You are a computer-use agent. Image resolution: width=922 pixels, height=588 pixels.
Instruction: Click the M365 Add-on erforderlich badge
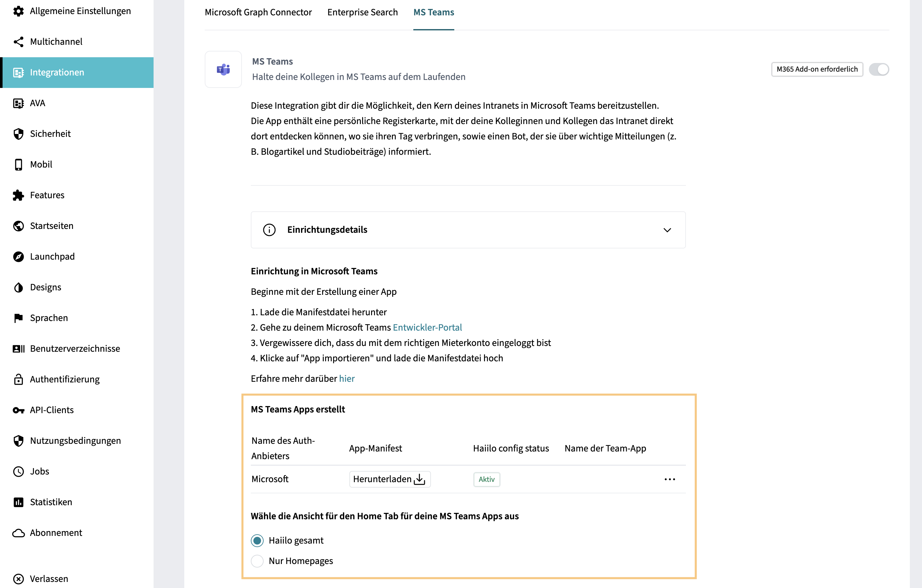click(x=817, y=69)
